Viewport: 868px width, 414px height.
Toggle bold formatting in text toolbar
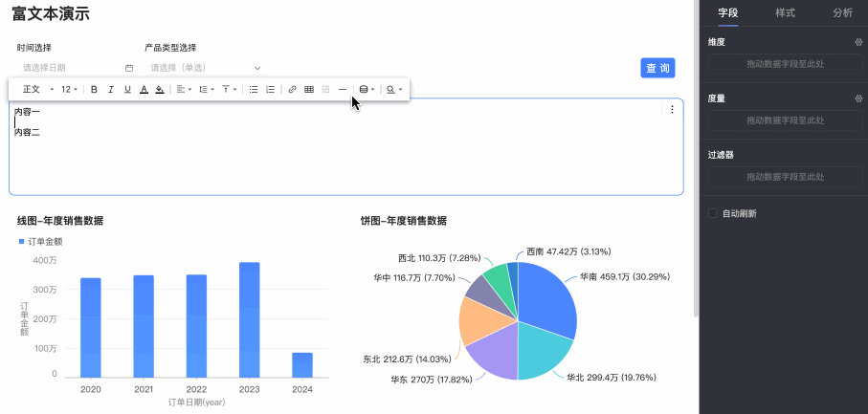pos(94,89)
